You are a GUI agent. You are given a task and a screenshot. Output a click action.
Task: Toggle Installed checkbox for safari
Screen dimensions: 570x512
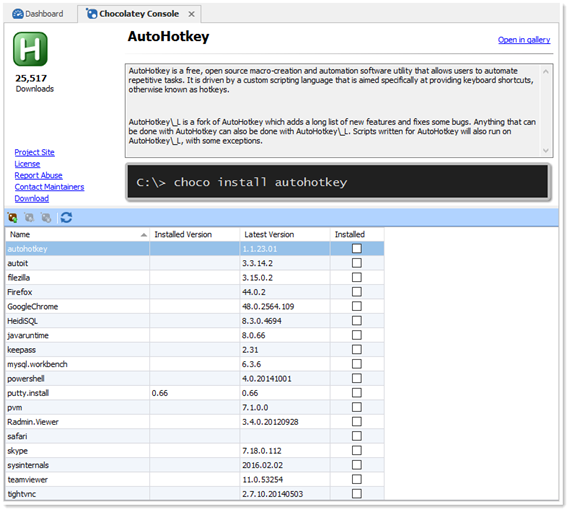coord(357,436)
